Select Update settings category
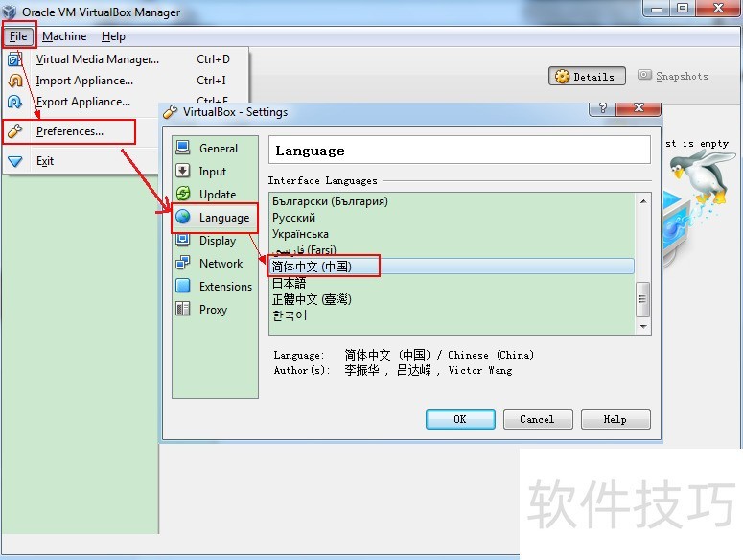 pyautogui.click(x=215, y=195)
